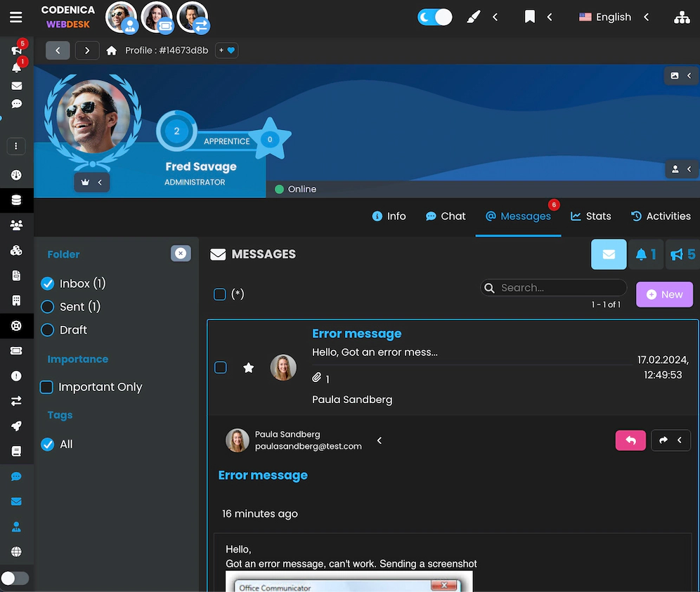Expand Paula Sandberg sender details chevron
Image resolution: width=700 pixels, height=592 pixels.
click(x=380, y=440)
